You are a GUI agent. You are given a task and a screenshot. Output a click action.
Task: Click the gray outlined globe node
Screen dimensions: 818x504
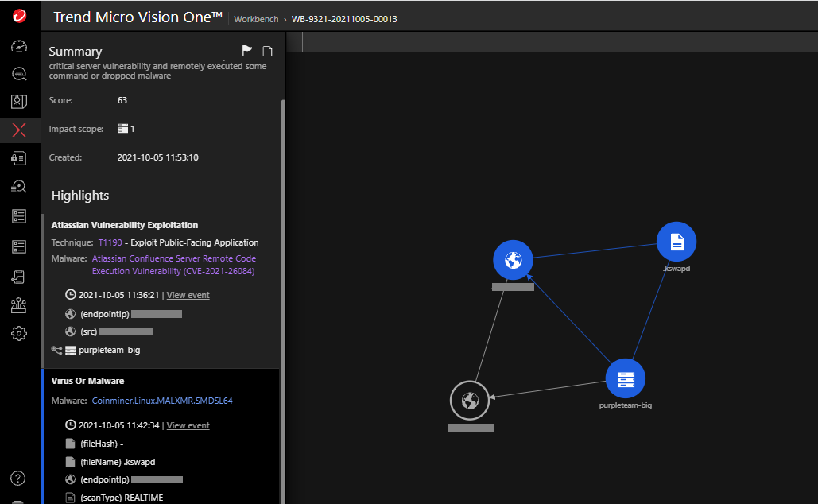coord(470,401)
